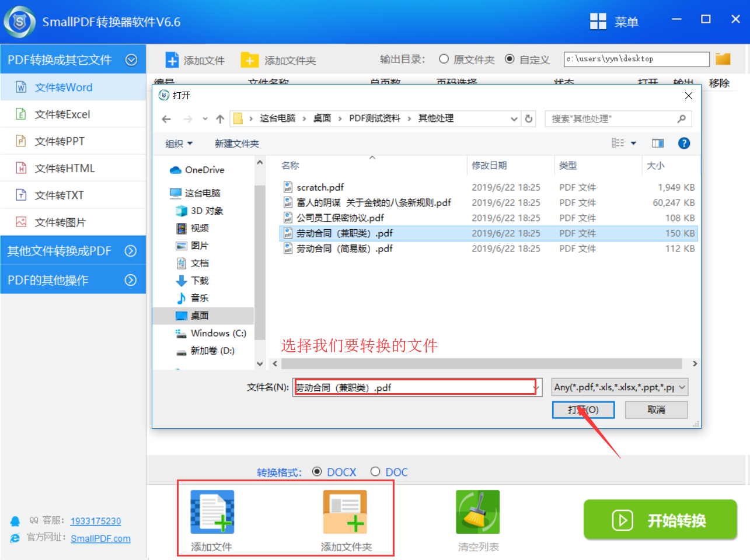Screen dimensions: 750x560
Task: Open the 1933175230 QQ link
Action: 96,521
